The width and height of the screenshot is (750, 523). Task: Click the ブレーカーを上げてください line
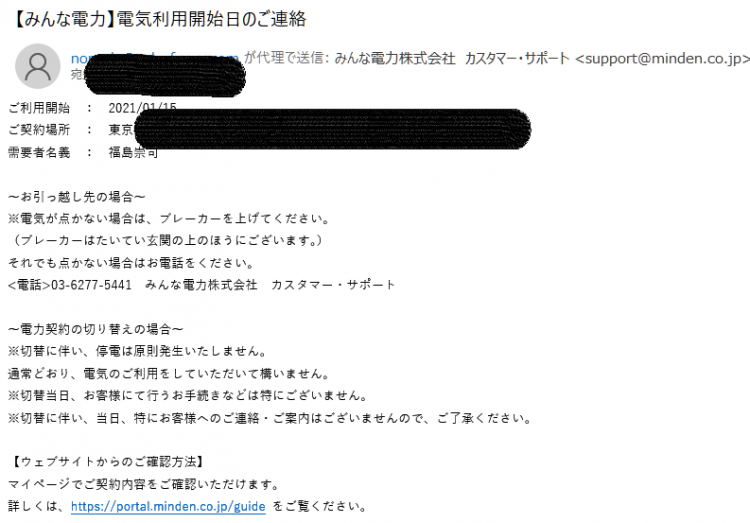170,219
